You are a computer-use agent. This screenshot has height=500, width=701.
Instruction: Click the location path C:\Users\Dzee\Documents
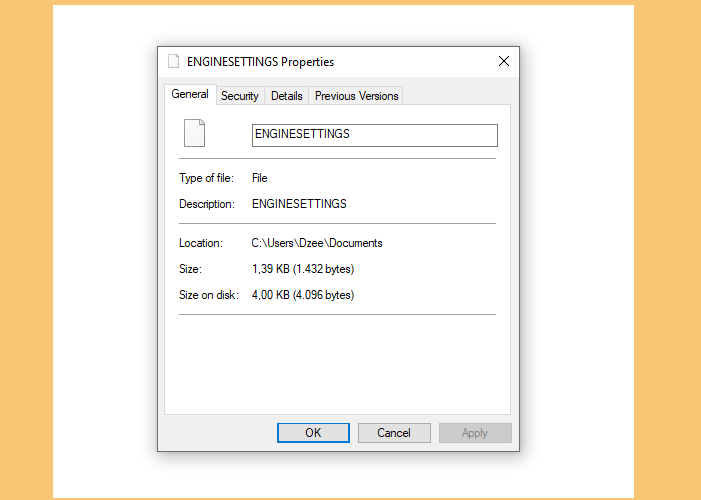coord(317,243)
